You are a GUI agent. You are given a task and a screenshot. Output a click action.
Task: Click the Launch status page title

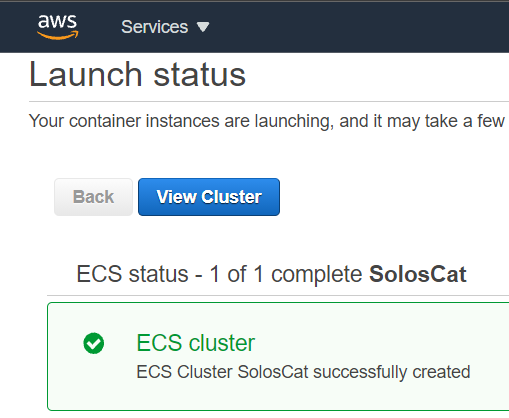(137, 74)
